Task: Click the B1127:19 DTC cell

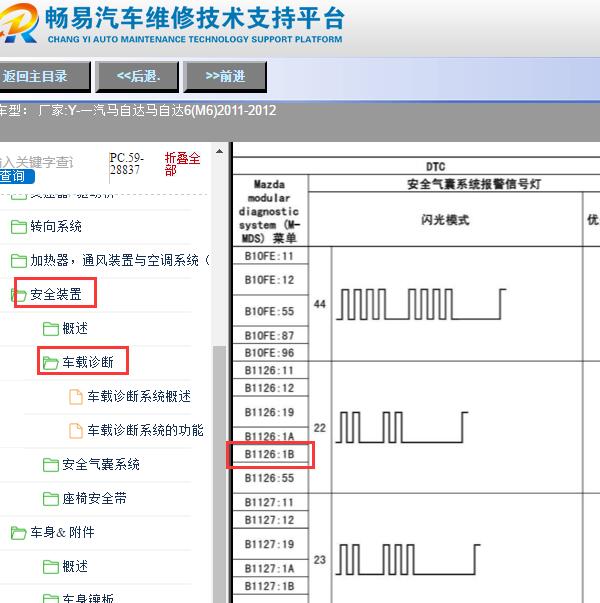Action: pyautogui.click(x=270, y=544)
